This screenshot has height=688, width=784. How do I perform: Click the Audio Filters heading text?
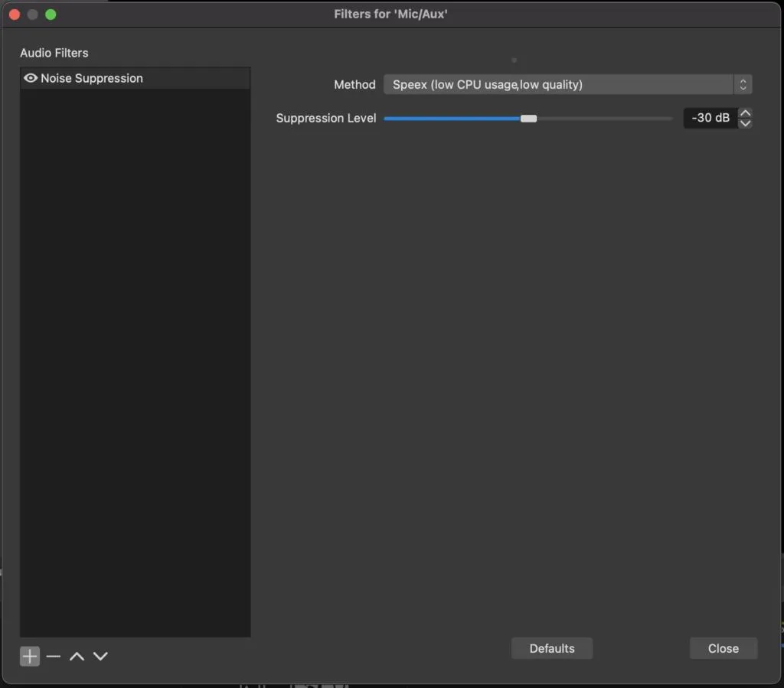coord(54,53)
